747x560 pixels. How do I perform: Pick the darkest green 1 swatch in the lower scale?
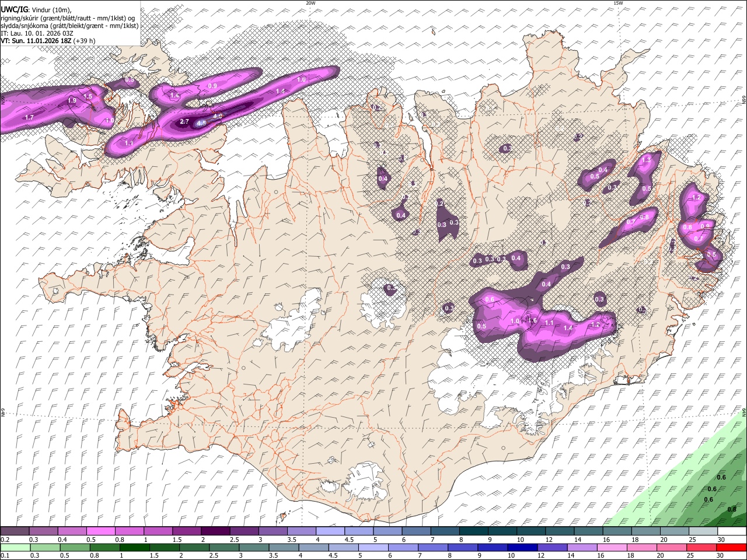(135, 548)
